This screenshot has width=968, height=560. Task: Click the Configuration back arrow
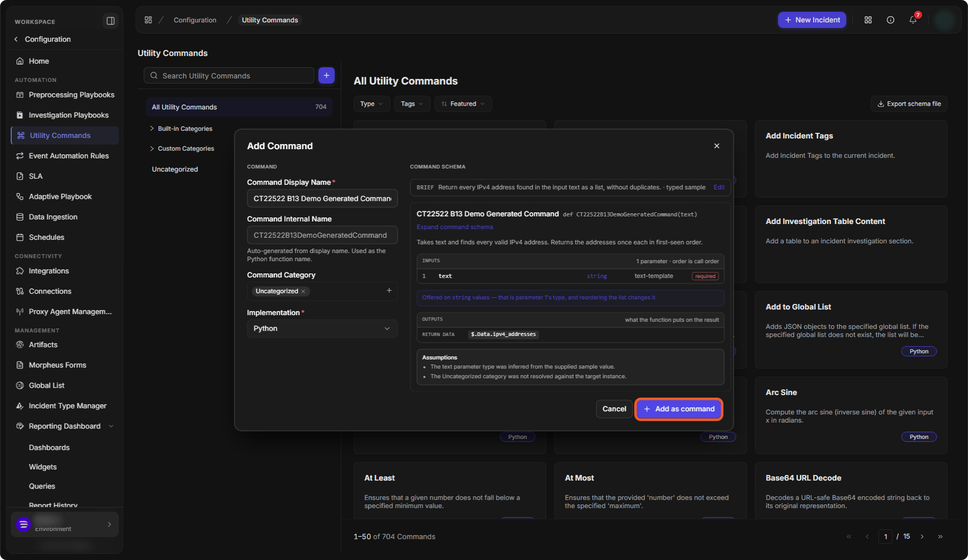coord(16,39)
